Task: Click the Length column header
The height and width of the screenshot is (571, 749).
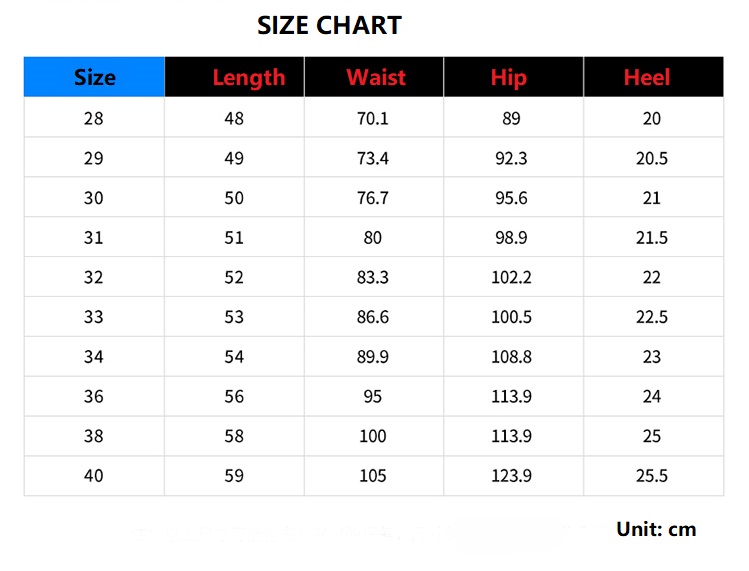Action: pyautogui.click(x=249, y=77)
